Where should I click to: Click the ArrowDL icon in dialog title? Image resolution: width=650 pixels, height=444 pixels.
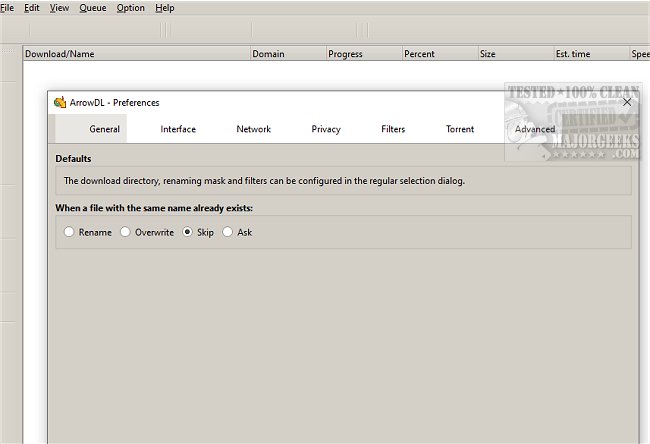click(x=60, y=102)
